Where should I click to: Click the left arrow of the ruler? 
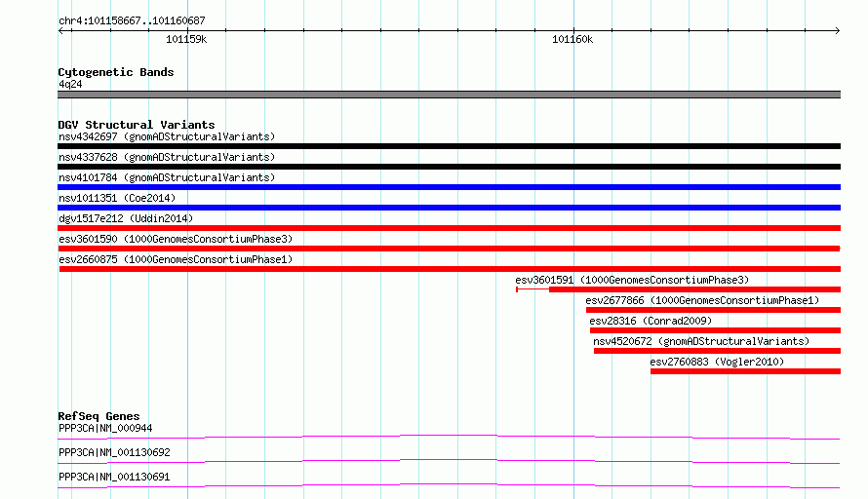click(x=61, y=30)
